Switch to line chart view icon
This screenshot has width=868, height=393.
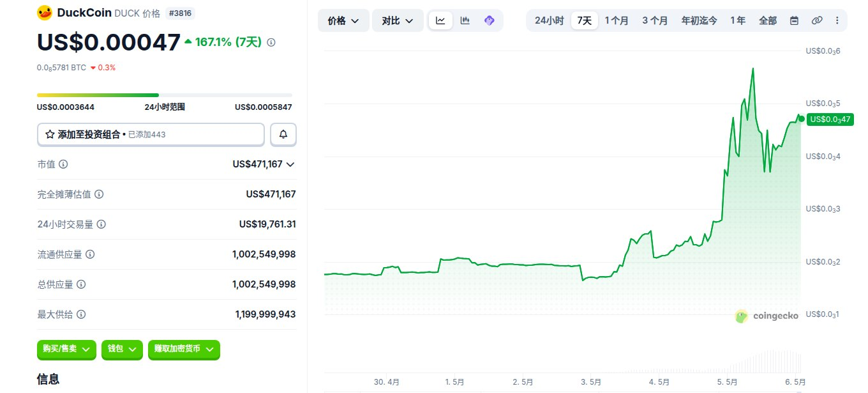(440, 20)
